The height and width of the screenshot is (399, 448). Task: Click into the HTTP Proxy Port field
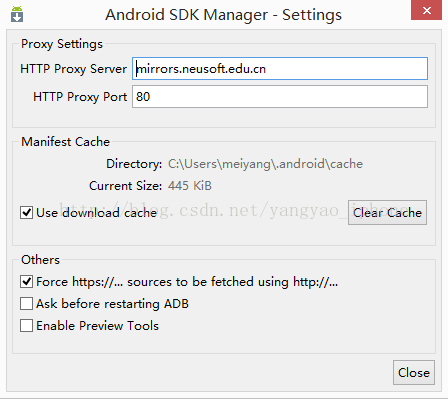tap(280, 96)
